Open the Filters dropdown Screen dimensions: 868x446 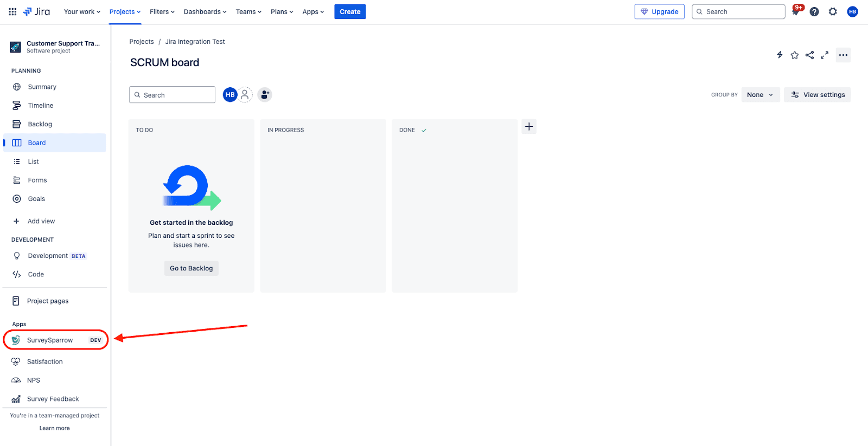(x=162, y=12)
